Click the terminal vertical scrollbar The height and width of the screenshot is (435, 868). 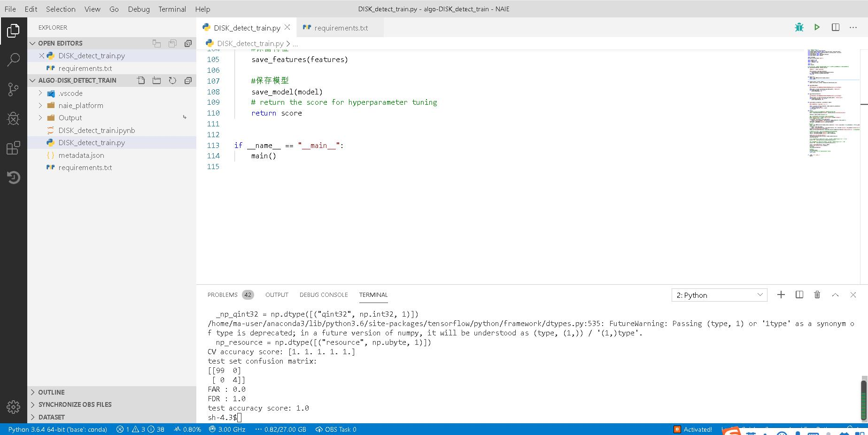point(864,399)
